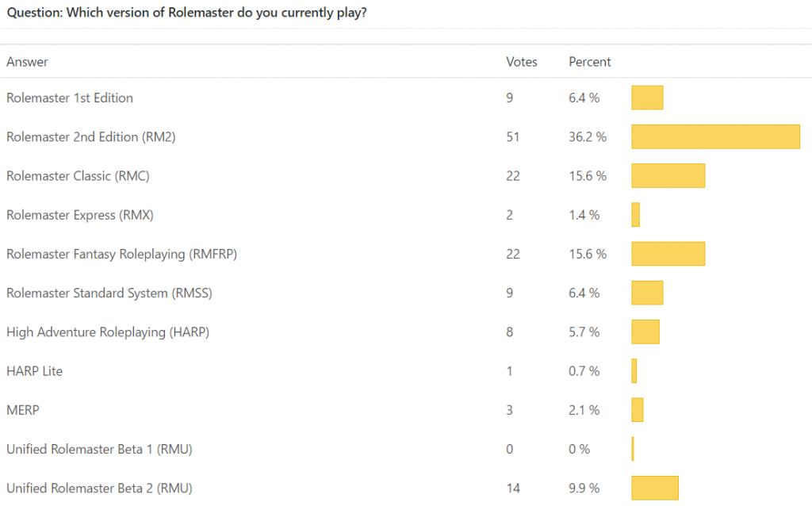
Task: Click the poll question heading text
Action: 186,14
